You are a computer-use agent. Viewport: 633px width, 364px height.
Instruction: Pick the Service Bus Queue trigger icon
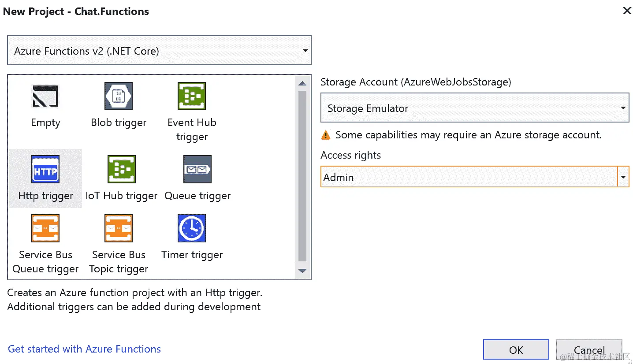45,228
